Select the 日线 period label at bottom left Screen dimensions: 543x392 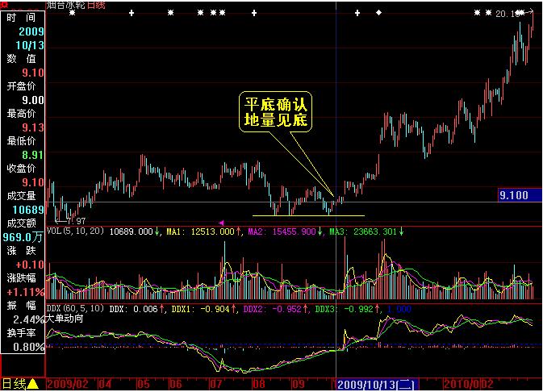[x=14, y=384]
